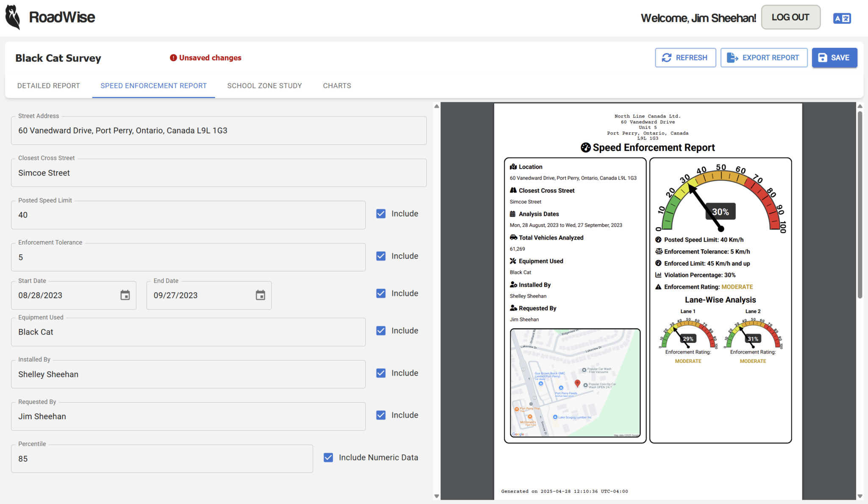This screenshot has width=868, height=504.
Task: Open the End Date calendar picker icon
Action: click(260, 295)
